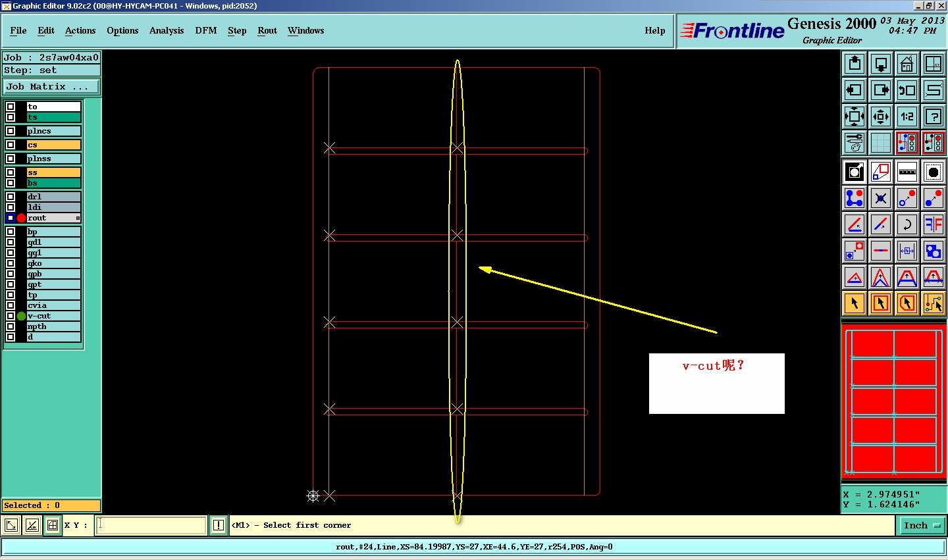Screen dimensions: 948x560
Task: Open the tools and palette settings icon
Action: click(x=855, y=143)
